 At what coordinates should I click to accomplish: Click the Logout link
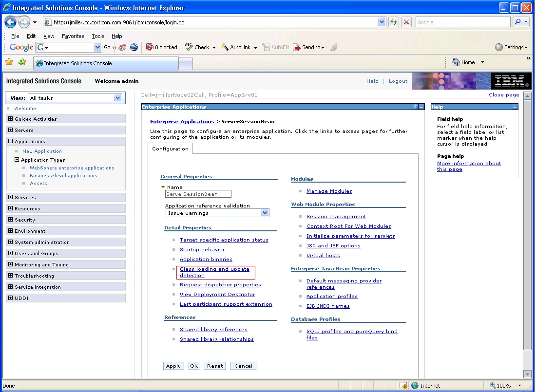398,81
